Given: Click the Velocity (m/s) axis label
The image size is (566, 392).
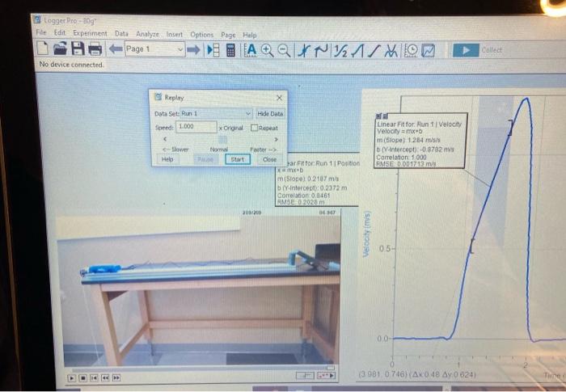Looking at the screenshot, I should coord(366,234).
